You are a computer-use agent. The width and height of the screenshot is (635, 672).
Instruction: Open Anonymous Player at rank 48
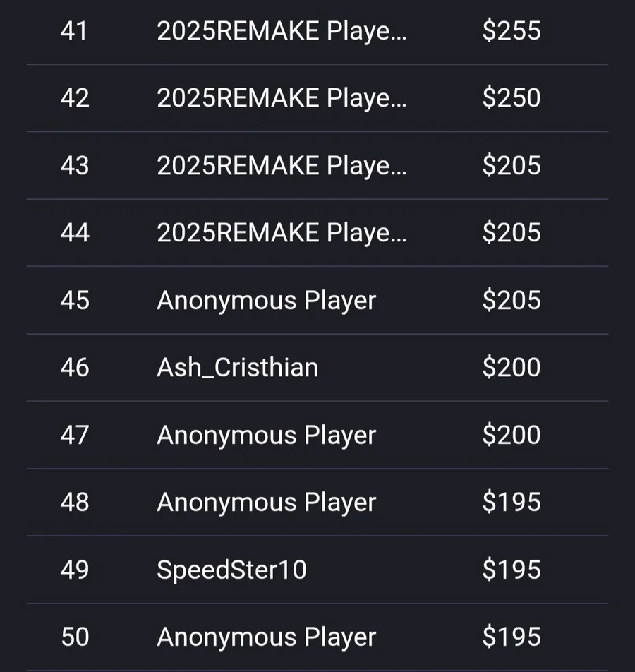266,503
